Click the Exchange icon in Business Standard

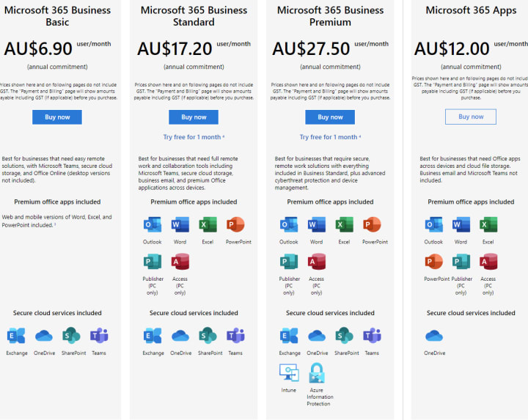153,336
